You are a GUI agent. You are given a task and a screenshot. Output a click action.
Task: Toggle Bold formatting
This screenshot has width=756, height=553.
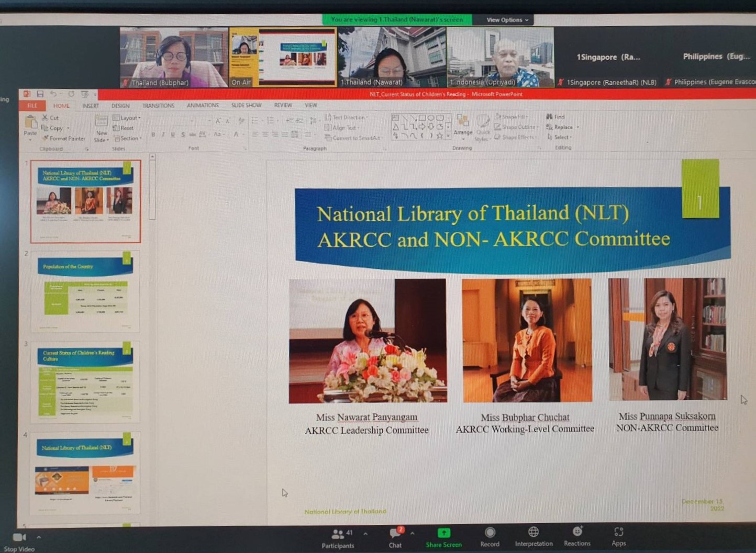pyautogui.click(x=153, y=135)
